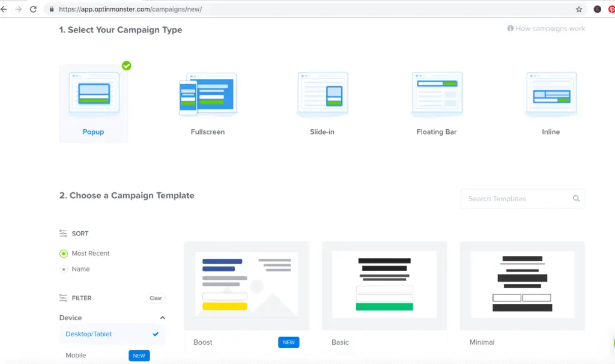Click the Popup label
Image resolution: width=615 pixels, height=364 pixels.
93,132
